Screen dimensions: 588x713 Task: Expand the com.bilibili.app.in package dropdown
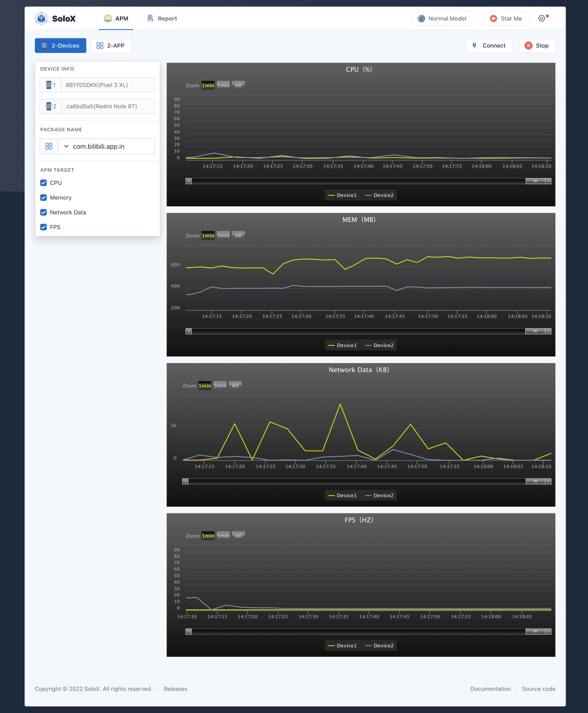tap(106, 146)
